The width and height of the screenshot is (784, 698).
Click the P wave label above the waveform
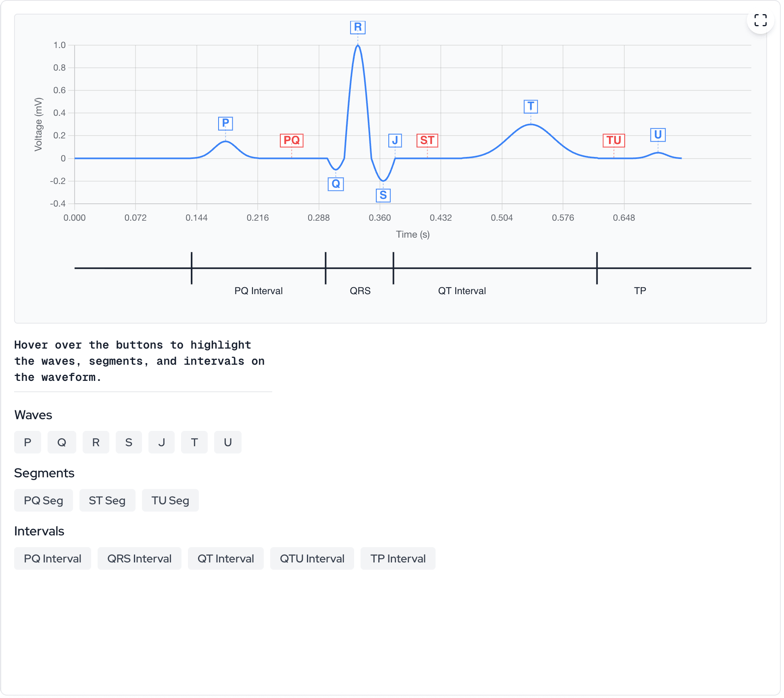coord(225,123)
